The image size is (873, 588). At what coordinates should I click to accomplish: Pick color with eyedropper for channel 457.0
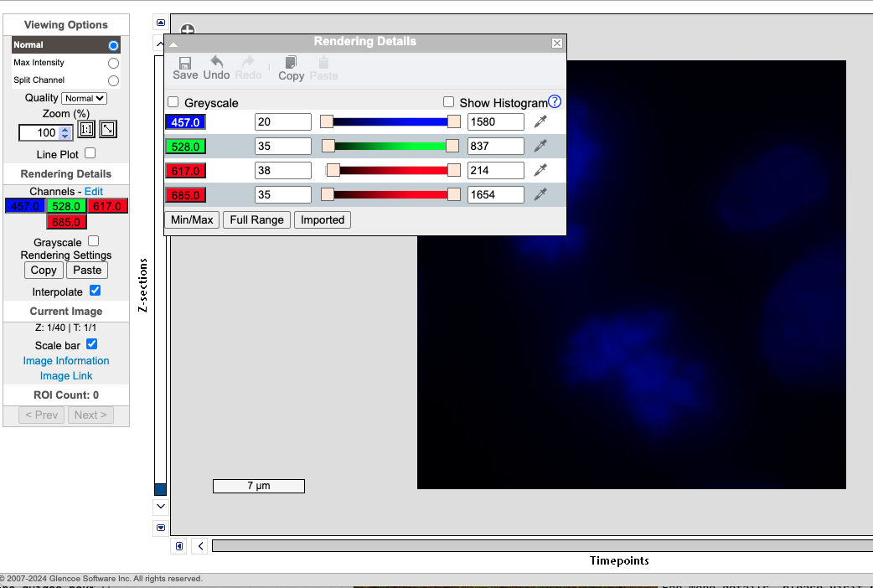pyautogui.click(x=540, y=121)
